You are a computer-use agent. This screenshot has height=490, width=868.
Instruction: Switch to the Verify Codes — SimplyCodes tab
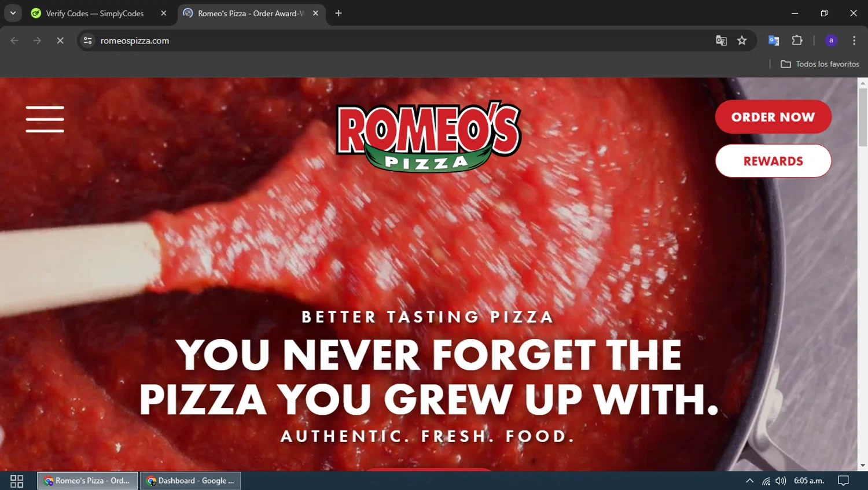(95, 13)
